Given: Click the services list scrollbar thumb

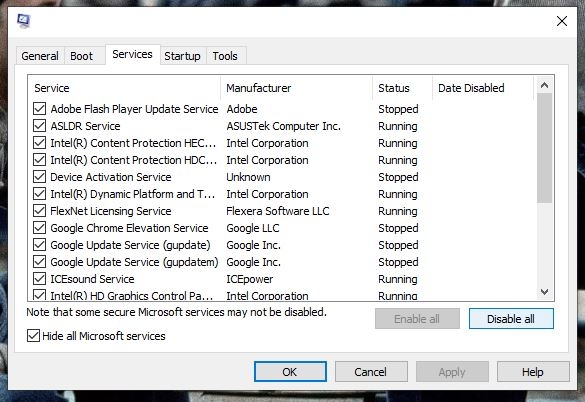Looking at the screenshot, I should point(545,148).
